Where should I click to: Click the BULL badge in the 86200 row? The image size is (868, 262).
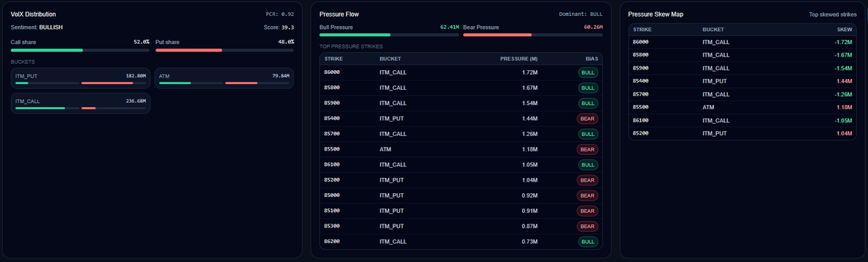click(588, 241)
